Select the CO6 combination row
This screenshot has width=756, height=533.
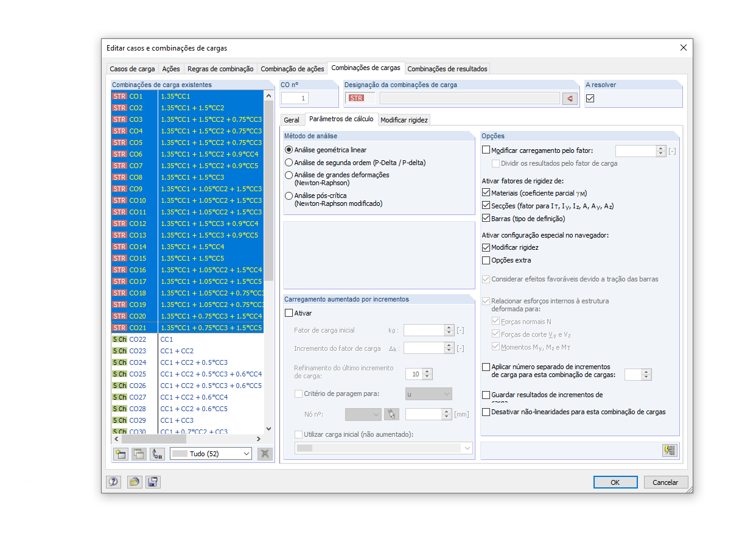[187, 154]
